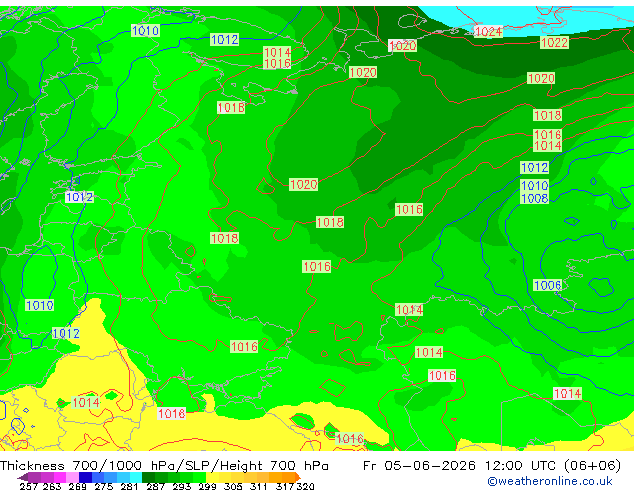Pick the light pink legend swatch
Image resolution: width=634 pixels, height=490 pixels.
(x=72, y=477)
